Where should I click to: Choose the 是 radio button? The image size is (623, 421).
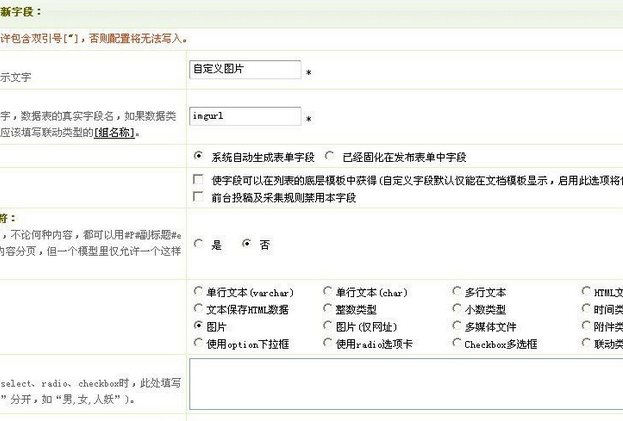click(x=198, y=244)
